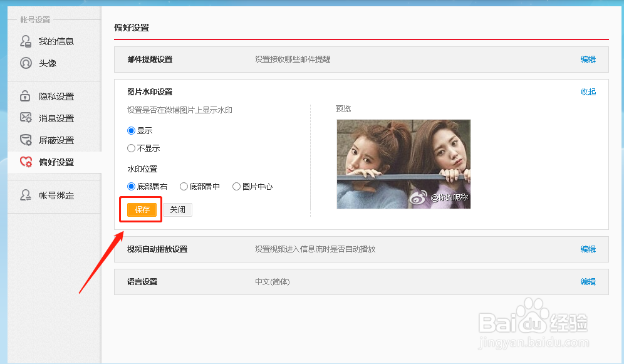Choose 图片中心 watermark position
Image resolution: width=624 pixels, height=364 pixels.
(236, 186)
